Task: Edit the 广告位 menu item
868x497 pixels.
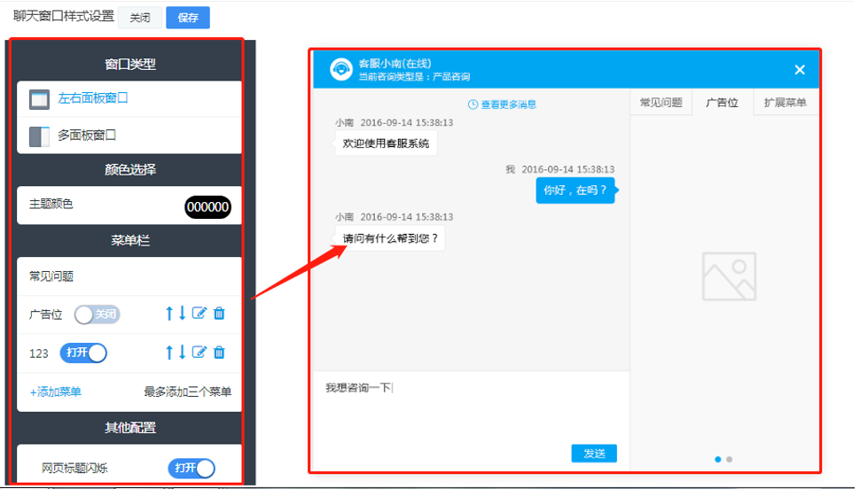Action: (x=199, y=314)
